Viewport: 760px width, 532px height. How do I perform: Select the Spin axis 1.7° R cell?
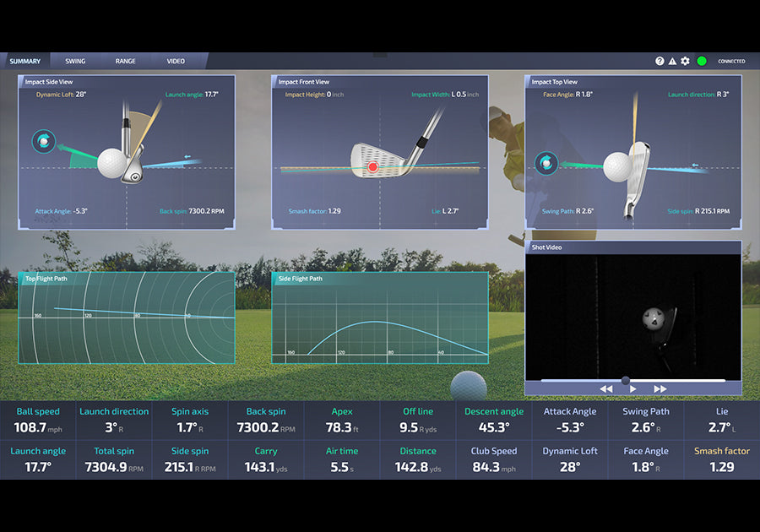(190, 420)
